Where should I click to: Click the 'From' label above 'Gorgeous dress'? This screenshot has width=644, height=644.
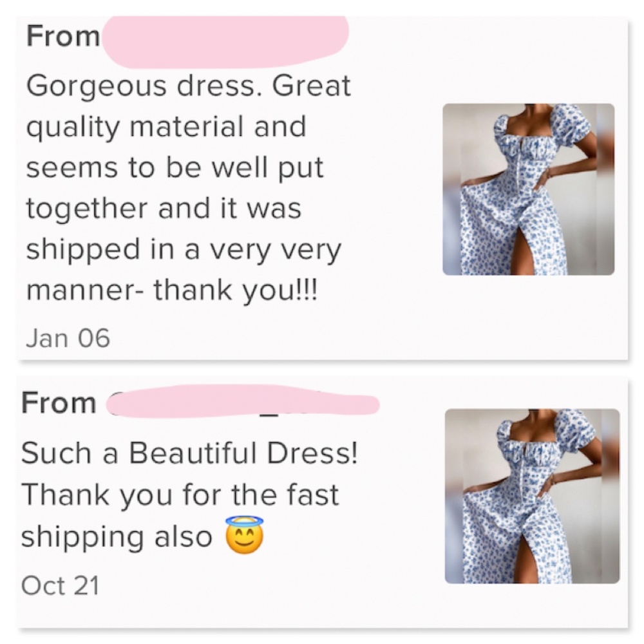click(x=63, y=36)
